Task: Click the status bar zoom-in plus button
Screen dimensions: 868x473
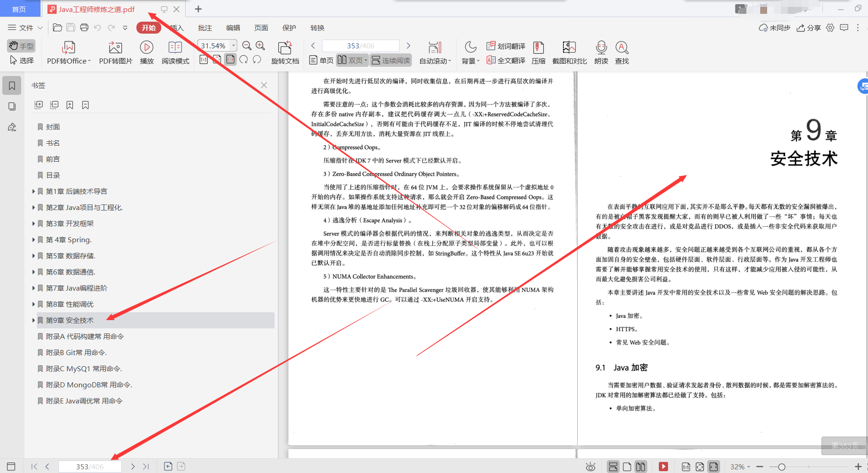Action: (x=858, y=467)
